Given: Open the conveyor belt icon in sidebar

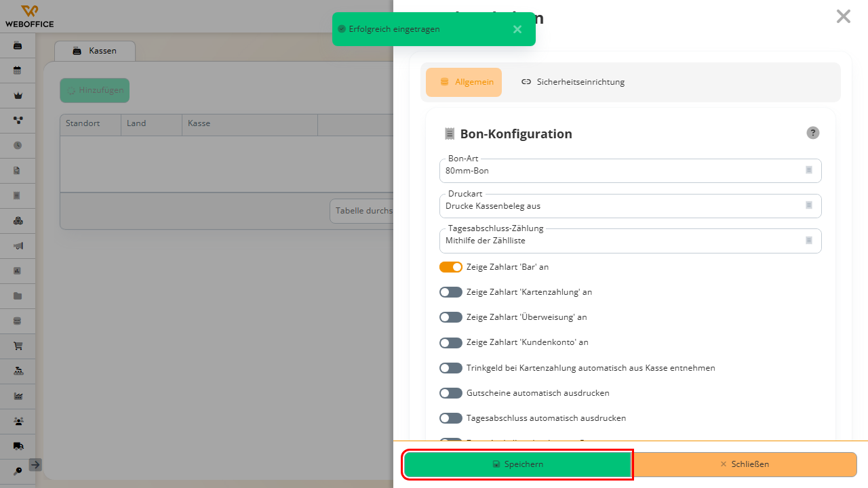Looking at the screenshot, I should (18, 371).
